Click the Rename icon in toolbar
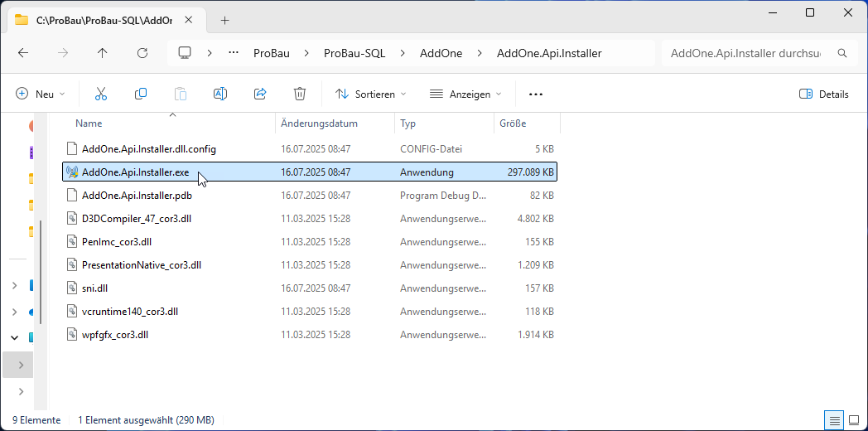 pyautogui.click(x=220, y=94)
